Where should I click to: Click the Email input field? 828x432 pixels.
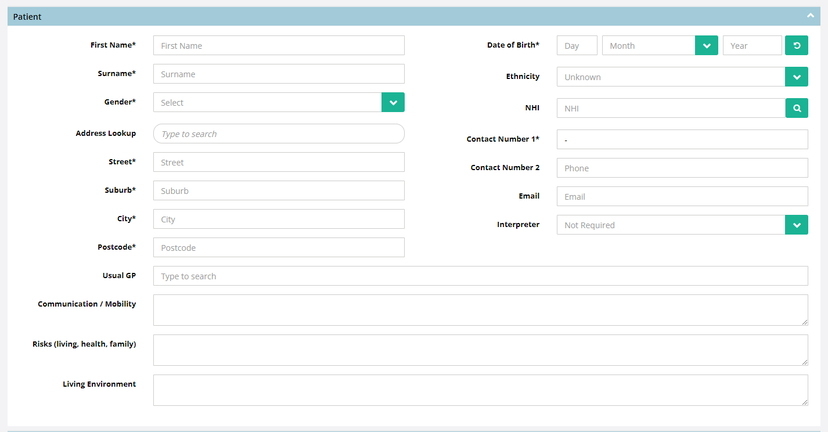click(682, 196)
